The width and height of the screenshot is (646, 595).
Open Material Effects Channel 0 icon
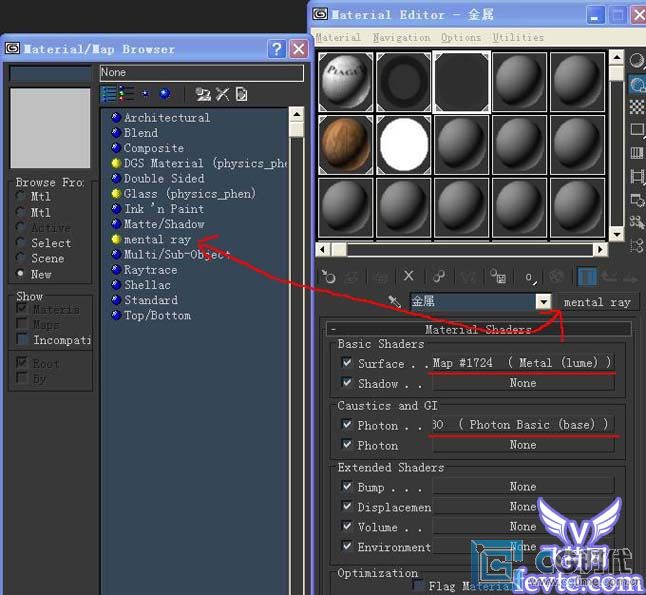tap(530, 277)
